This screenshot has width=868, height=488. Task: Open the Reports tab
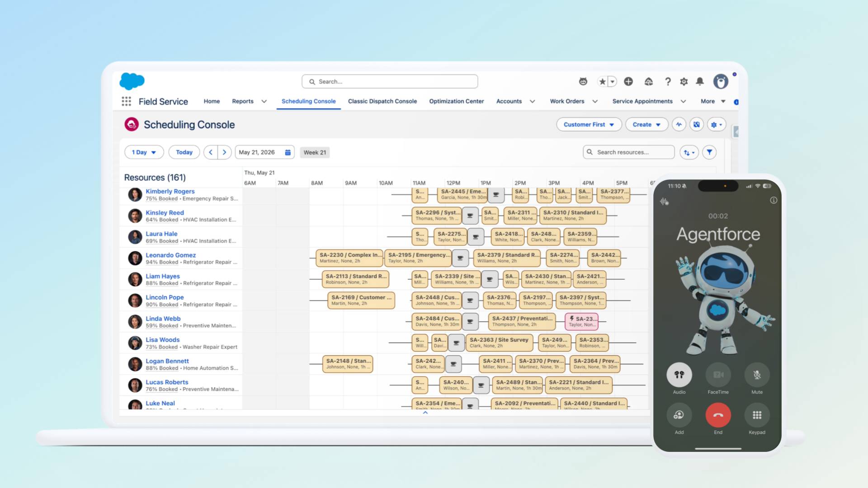click(x=243, y=101)
